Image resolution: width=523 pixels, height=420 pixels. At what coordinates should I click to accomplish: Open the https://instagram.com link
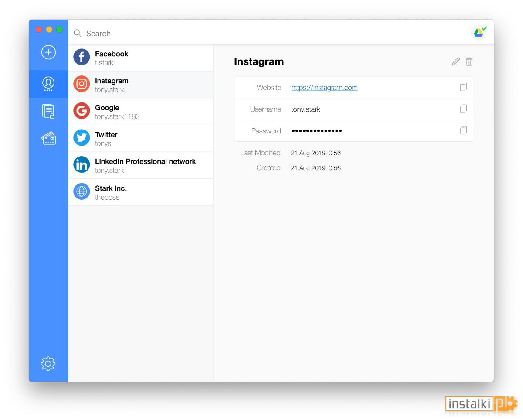[324, 88]
